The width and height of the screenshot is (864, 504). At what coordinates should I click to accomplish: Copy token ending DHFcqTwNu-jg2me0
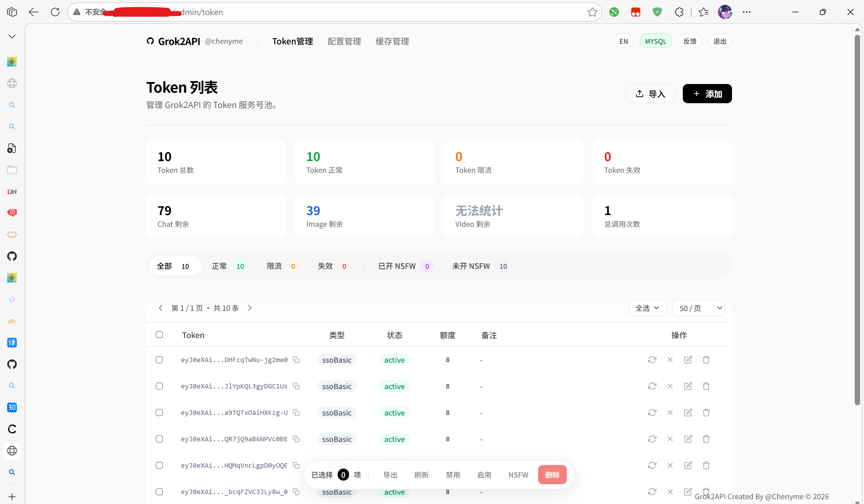point(296,360)
